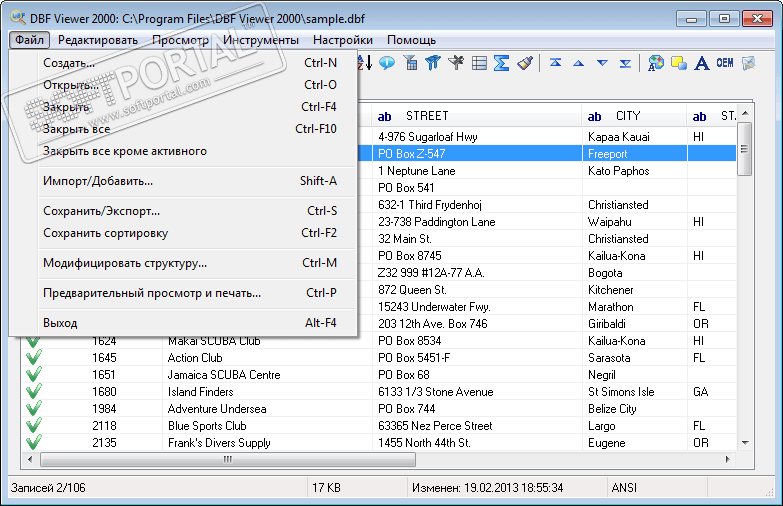Click the Sigma sum icon

[501, 63]
